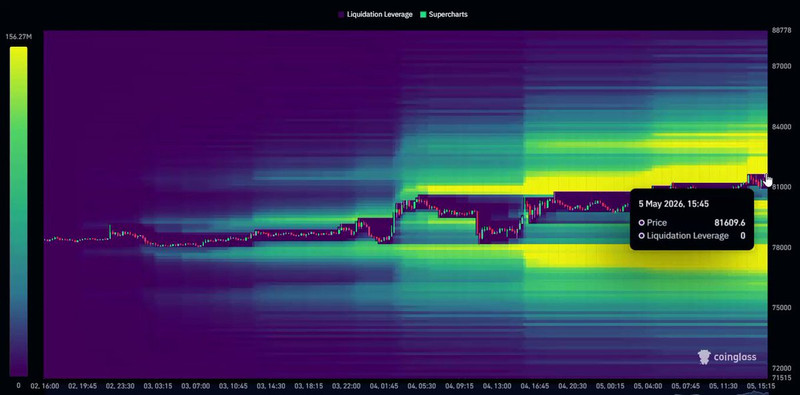800x395 pixels.
Task: Click the purple Liquidation Leverage legend swatch
Action: (341, 14)
